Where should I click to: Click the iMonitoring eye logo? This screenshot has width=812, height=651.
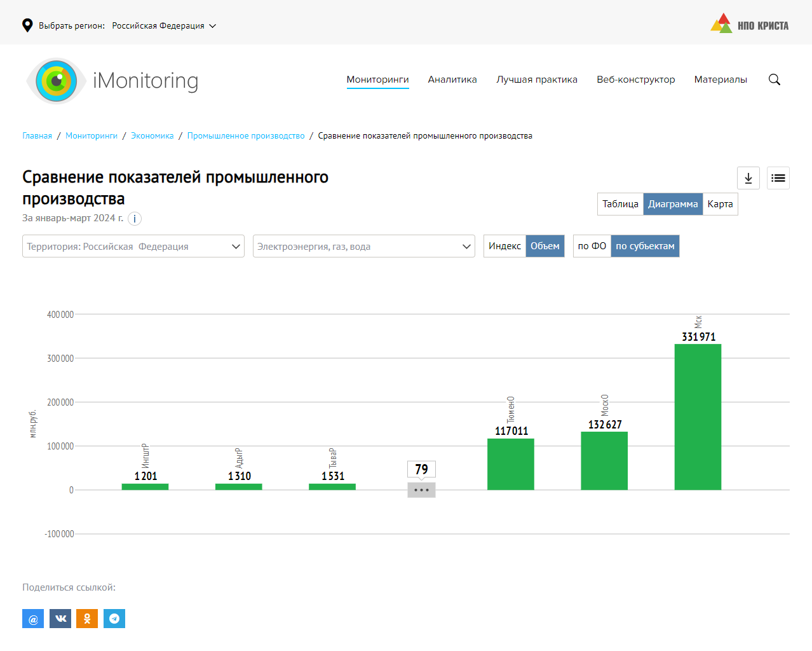tap(57, 81)
